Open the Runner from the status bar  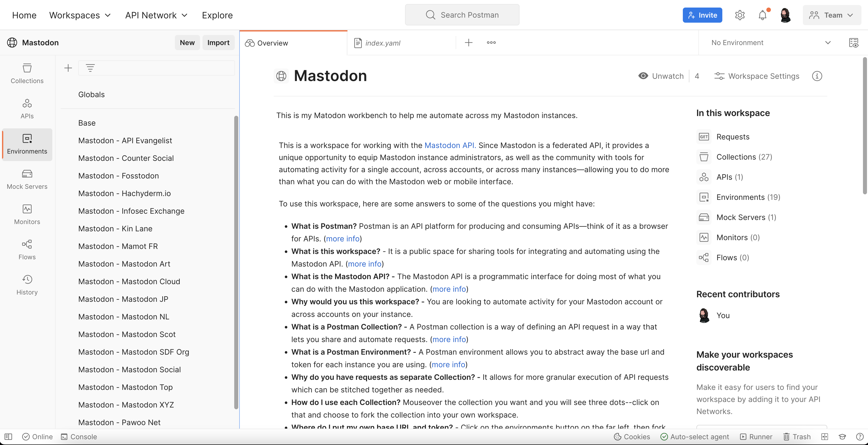[756, 437]
